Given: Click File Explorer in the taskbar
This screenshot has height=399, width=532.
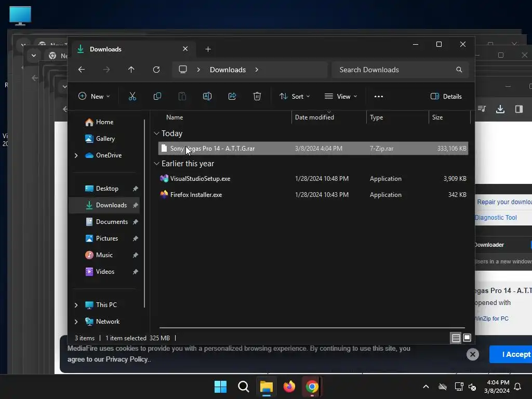Looking at the screenshot, I should pyautogui.click(x=267, y=387).
